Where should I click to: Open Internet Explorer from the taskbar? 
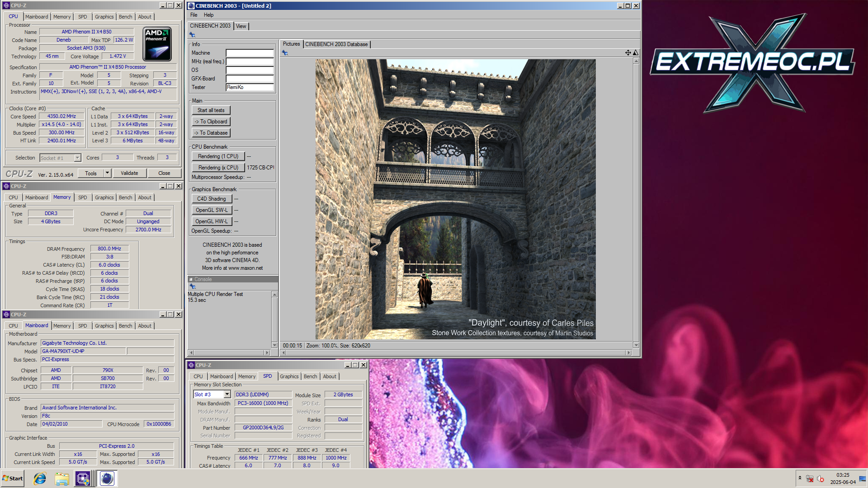[x=40, y=479]
